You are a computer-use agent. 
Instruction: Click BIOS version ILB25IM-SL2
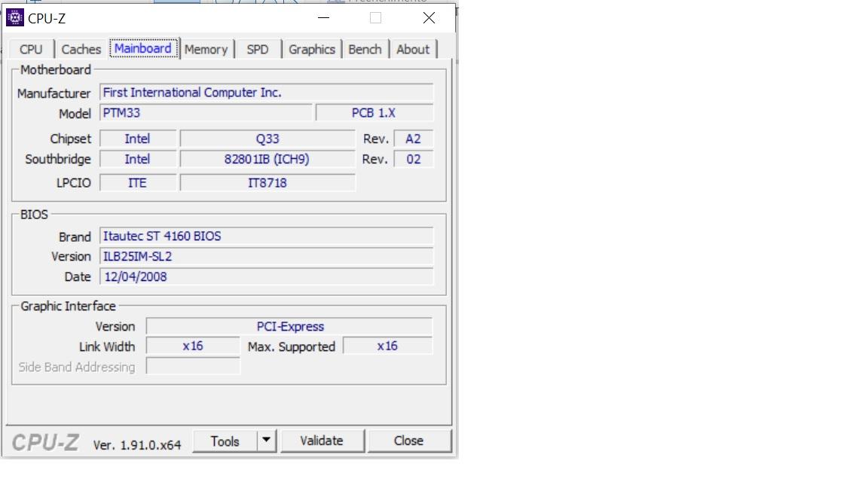266,256
